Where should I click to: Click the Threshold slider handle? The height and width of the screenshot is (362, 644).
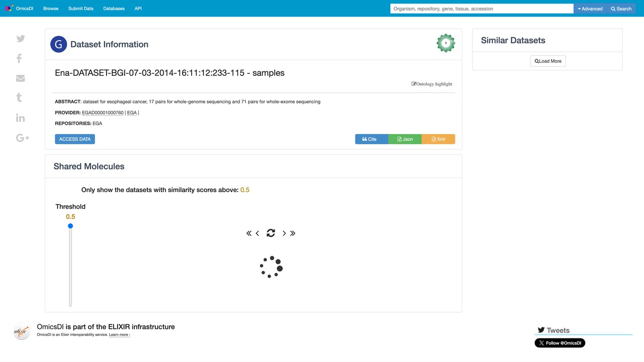point(70,226)
